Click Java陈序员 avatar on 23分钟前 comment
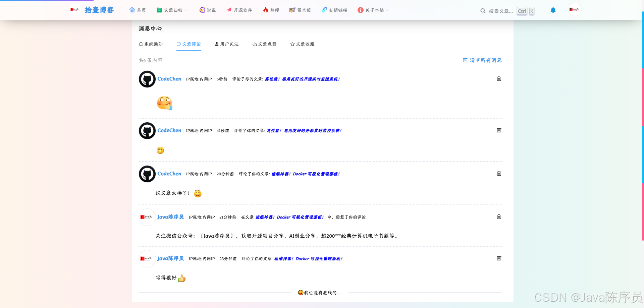The image size is (644, 308). (147, 259)
